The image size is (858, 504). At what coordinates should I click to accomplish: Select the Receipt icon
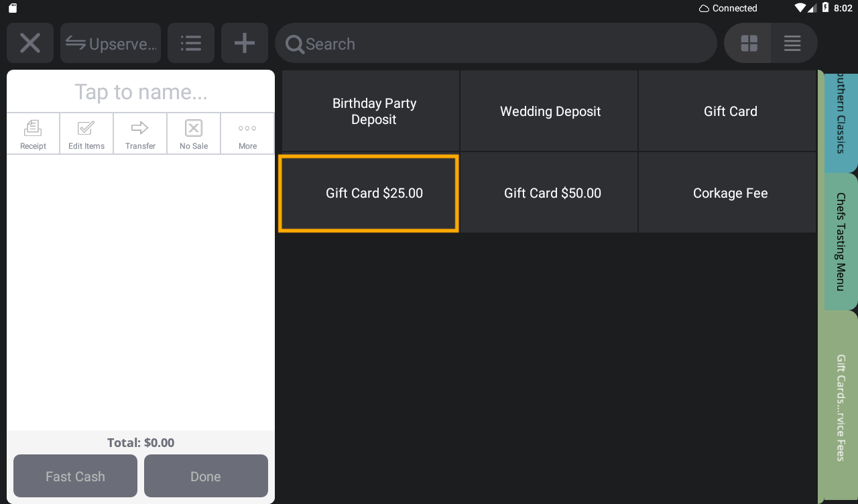pyautogui.click(x=32, y=133)
